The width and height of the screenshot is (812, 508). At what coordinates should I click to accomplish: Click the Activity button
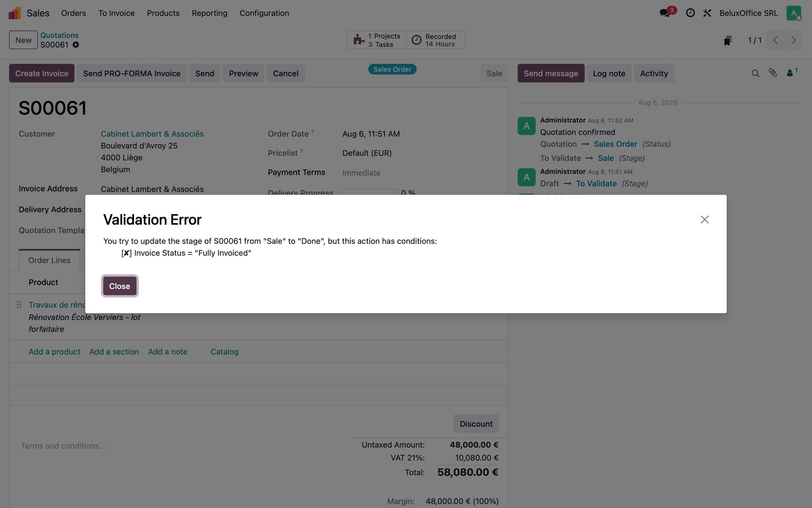pos(654,73)
